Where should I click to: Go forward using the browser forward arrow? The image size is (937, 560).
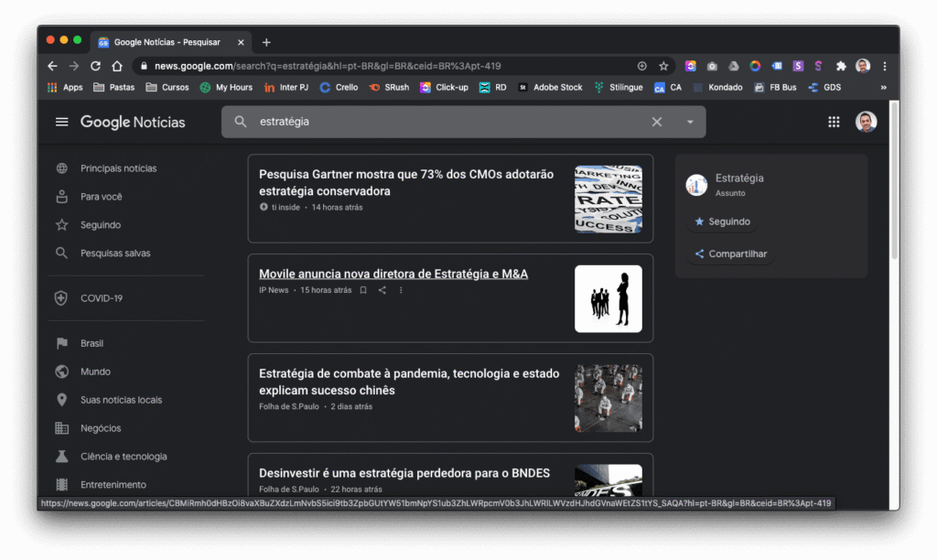coord(74,66)
